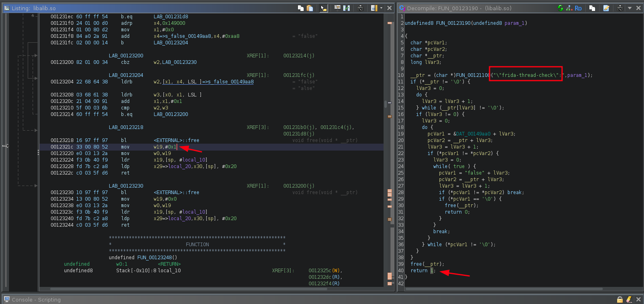Jump to LAB_00123230 operand in cbz instruction

pyautogui.click(x=179, y=62)
